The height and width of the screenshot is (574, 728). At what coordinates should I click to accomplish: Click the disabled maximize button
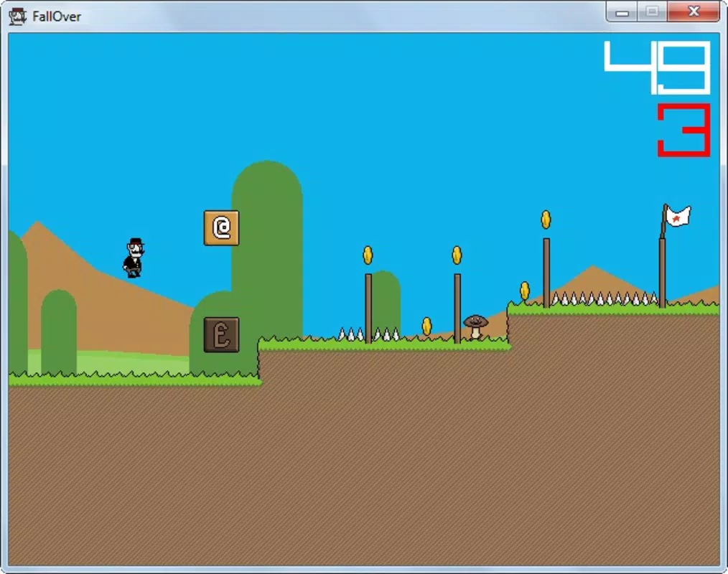[653, 12]
